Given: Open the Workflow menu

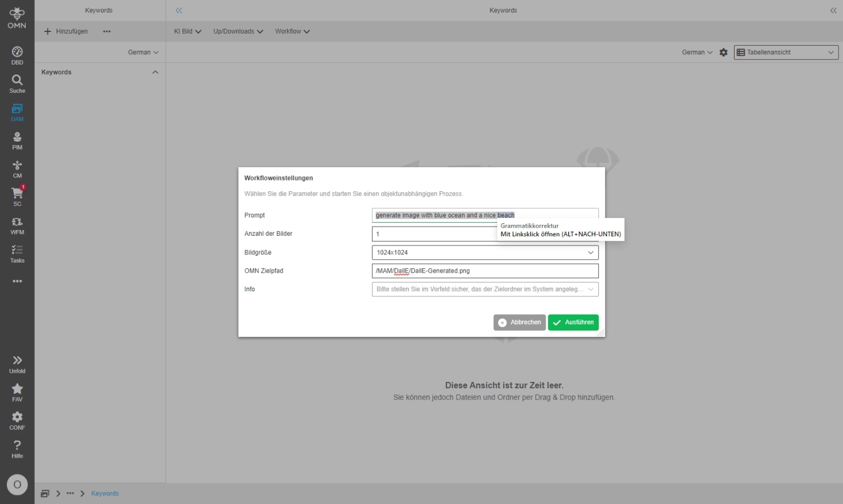Looking at the screenshot, I should point(292,31).
